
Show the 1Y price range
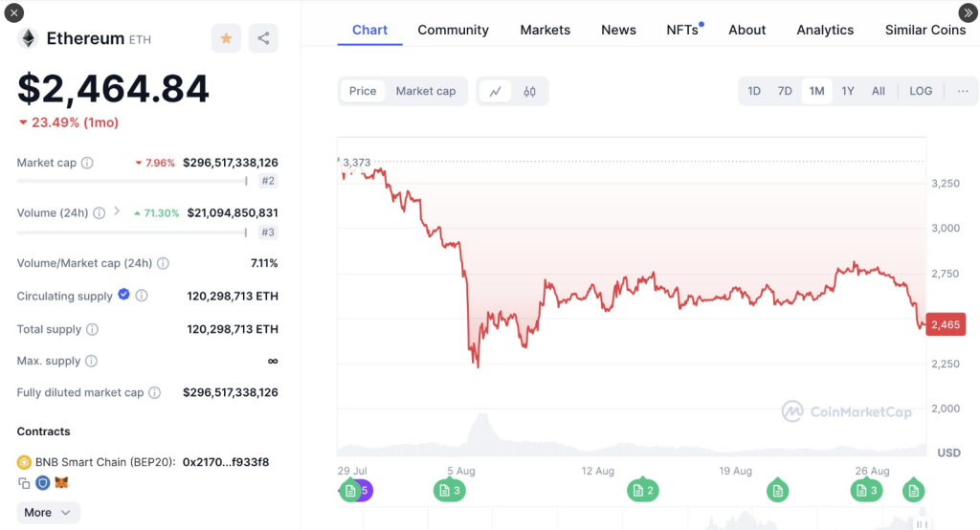point(848,91)
